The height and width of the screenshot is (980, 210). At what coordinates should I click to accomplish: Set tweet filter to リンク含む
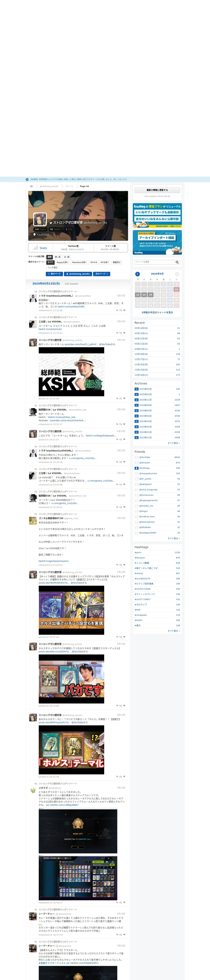click(x=53, y=268)
